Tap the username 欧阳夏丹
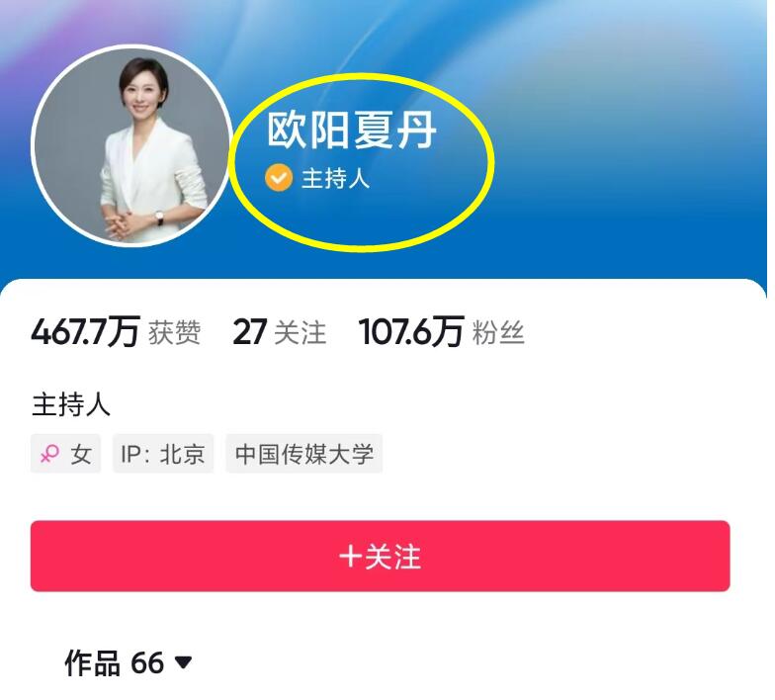Screen dimensions: 775x700 pos(352,131)
